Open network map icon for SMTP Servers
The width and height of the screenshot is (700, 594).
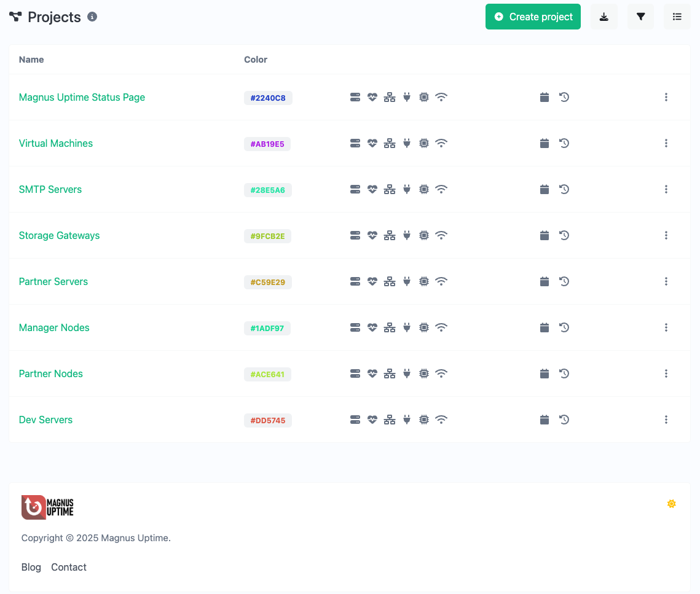point(389,189)
